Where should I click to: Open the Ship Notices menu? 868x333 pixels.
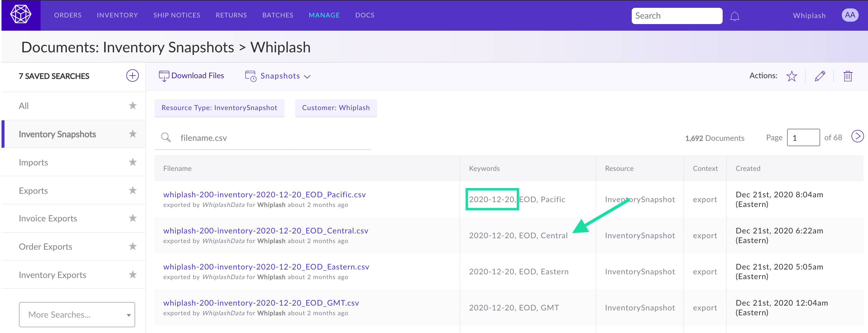click(x=177, y=15)
